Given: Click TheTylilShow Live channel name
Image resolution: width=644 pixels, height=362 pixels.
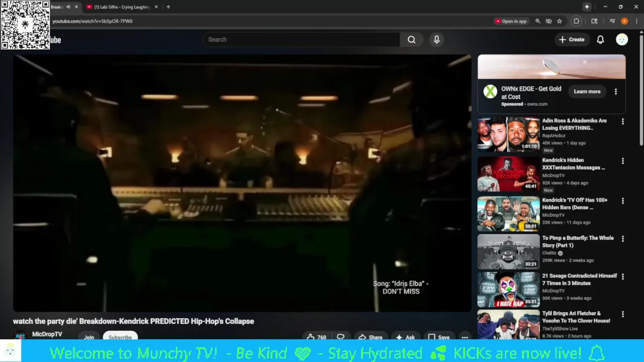Looking at the screenshot, I should click(560, 329).
